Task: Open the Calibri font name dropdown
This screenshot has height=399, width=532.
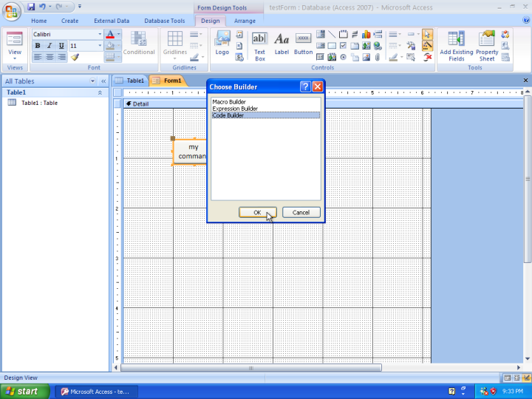Action: (x=100, y=34)
